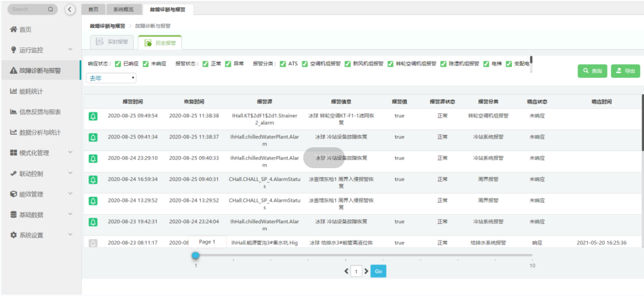This screenshot has width=644, height=296.
Task: Switch to the 系统概览 top tab
Action: 123,9
